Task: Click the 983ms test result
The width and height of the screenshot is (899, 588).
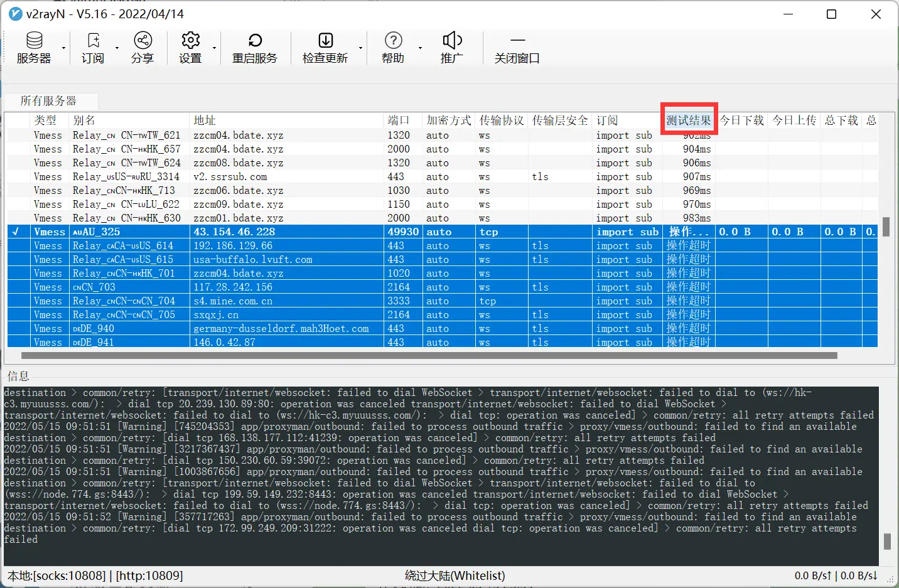Action: pos(697,218)
